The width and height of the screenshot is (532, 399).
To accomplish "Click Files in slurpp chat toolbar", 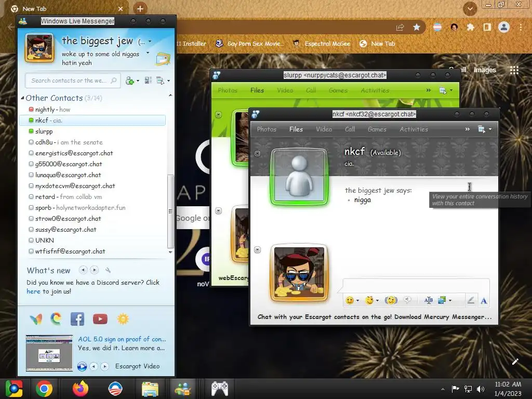I will coord(257,90).
